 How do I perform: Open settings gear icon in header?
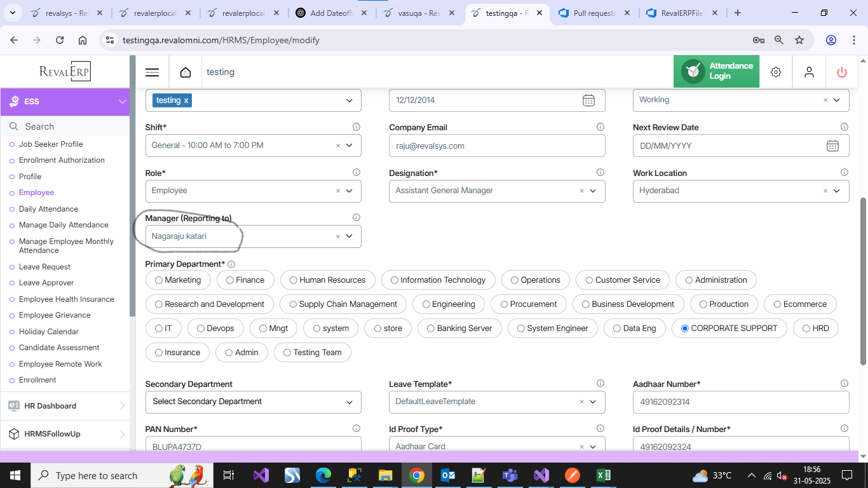775,72
